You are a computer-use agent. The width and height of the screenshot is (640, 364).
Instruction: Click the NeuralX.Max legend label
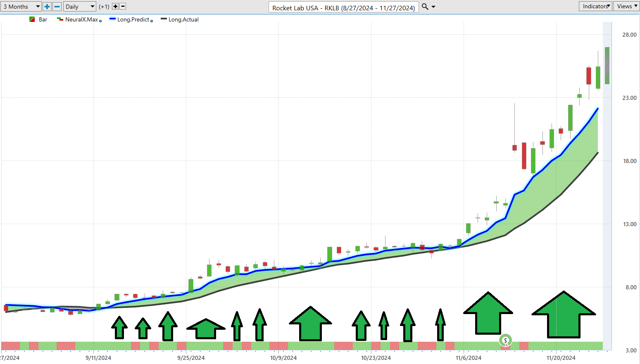[82, 19]
